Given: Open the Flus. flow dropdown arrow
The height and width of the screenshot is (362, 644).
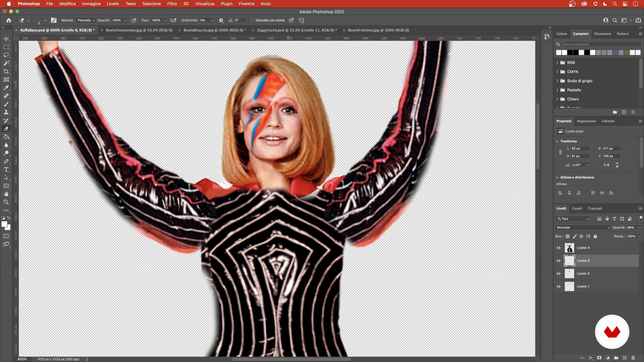Looking at the screenshot, I should tap(165, 20).
